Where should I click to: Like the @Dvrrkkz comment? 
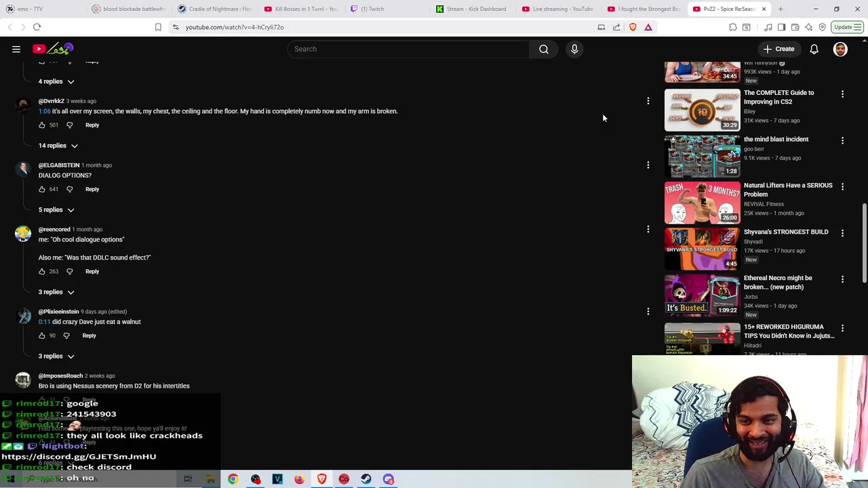click(42, 125)
